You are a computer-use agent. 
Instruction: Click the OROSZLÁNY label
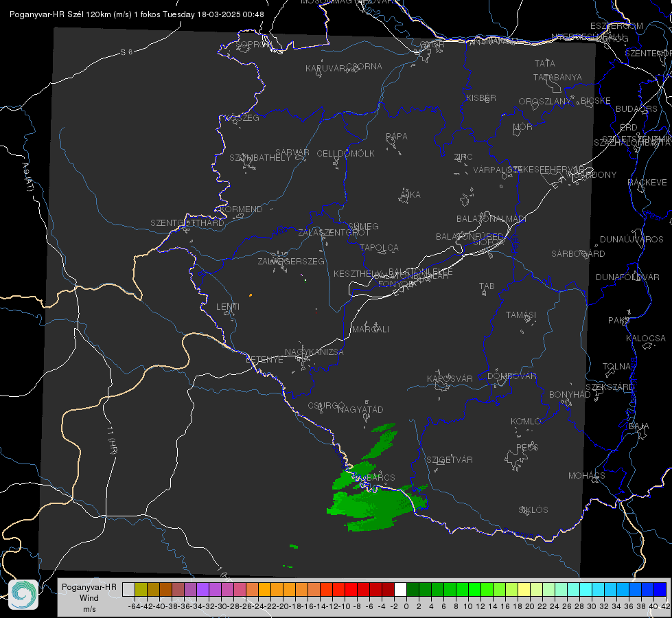coord(545,102)
